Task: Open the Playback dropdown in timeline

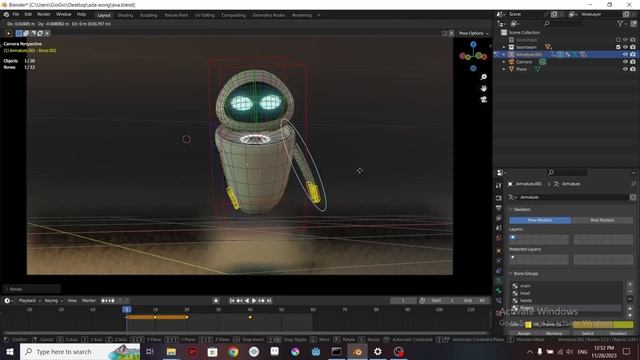Action: [29, 300]
